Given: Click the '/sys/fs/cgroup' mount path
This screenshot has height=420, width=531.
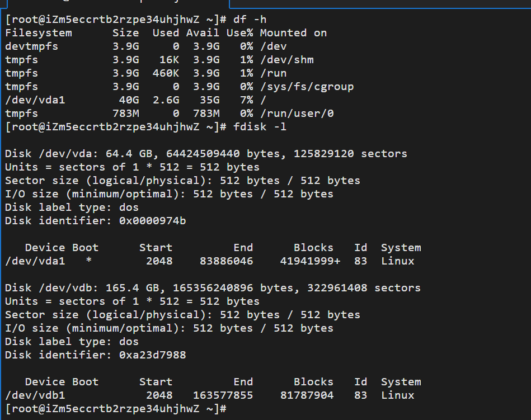Looking at the screenshot, I should [307, 86].
